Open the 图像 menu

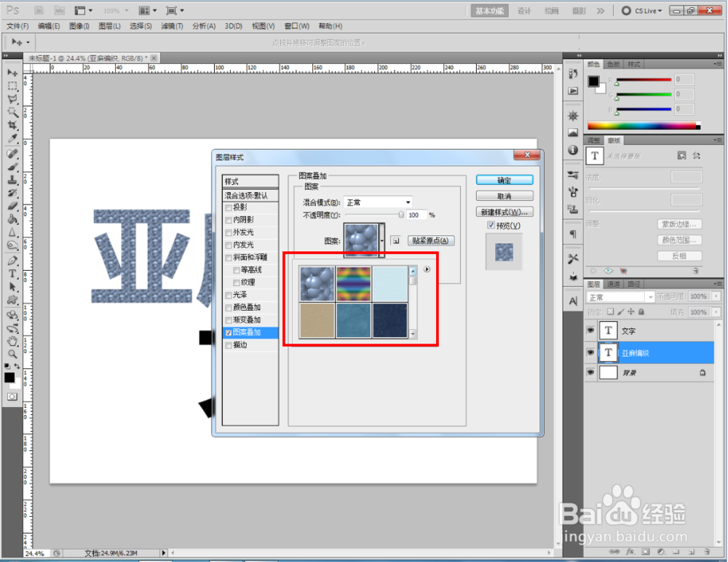click(79, 26)
